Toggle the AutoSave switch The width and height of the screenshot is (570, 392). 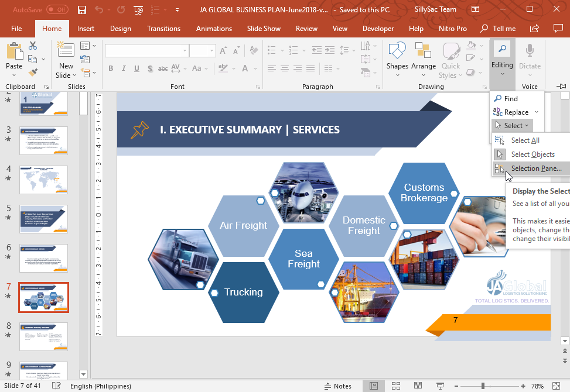click(57, 10)
